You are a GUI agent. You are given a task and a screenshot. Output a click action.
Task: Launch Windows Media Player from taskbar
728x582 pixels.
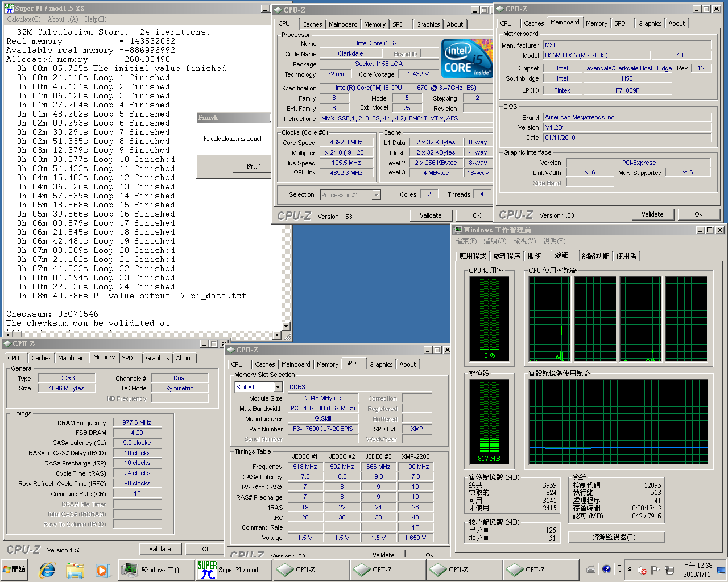coord(102,569)
